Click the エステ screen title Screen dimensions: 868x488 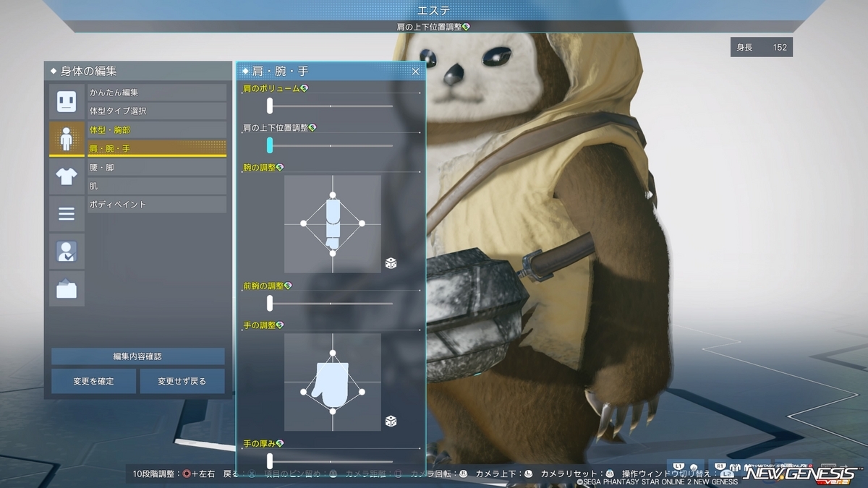tap(434, 9)
